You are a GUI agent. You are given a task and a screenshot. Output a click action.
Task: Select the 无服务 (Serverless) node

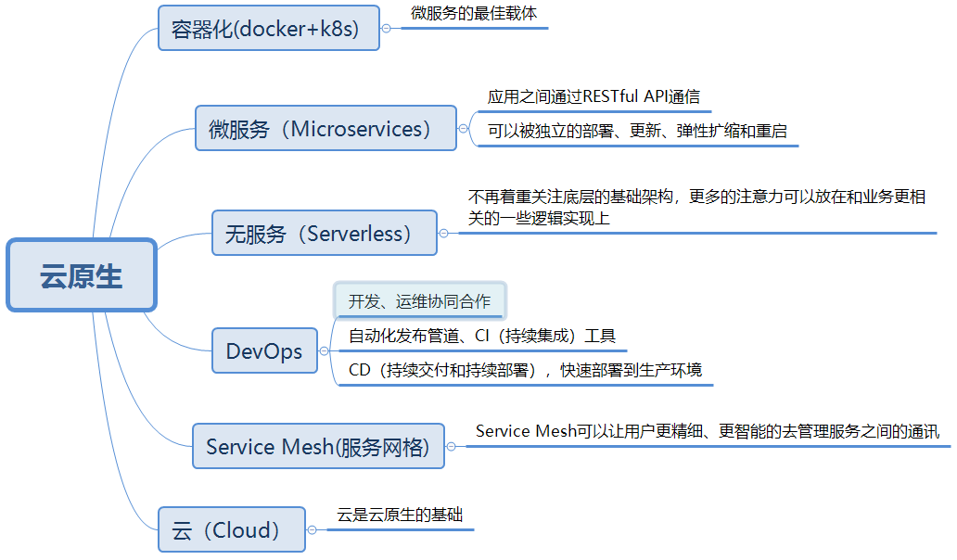pyautogui.click(x=325, y=233)
